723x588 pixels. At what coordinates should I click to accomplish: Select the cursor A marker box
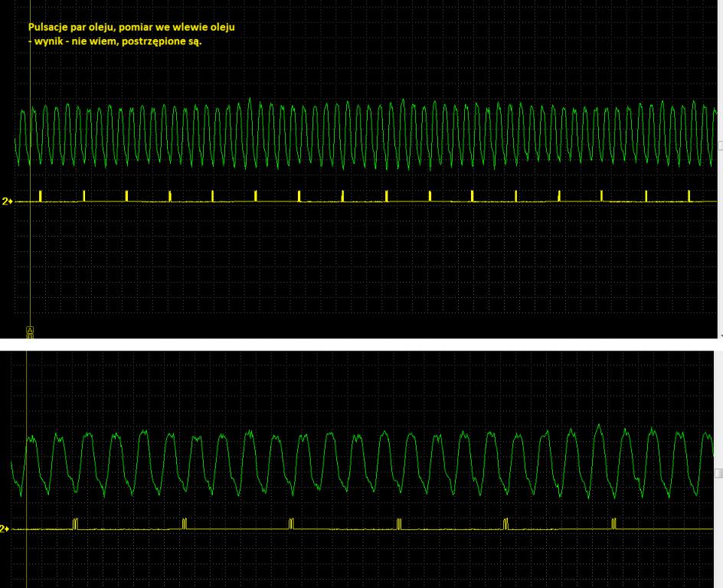click(30, 329)
